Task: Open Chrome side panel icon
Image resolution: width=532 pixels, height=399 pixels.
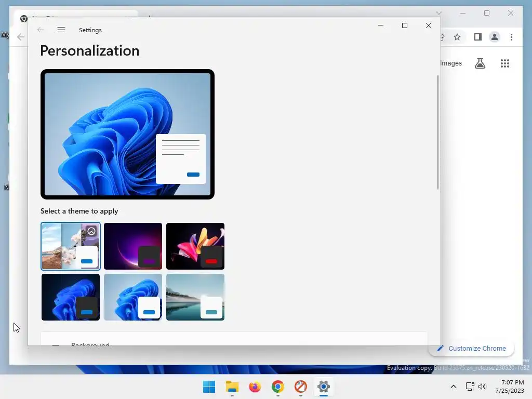Action: point(478,37)
